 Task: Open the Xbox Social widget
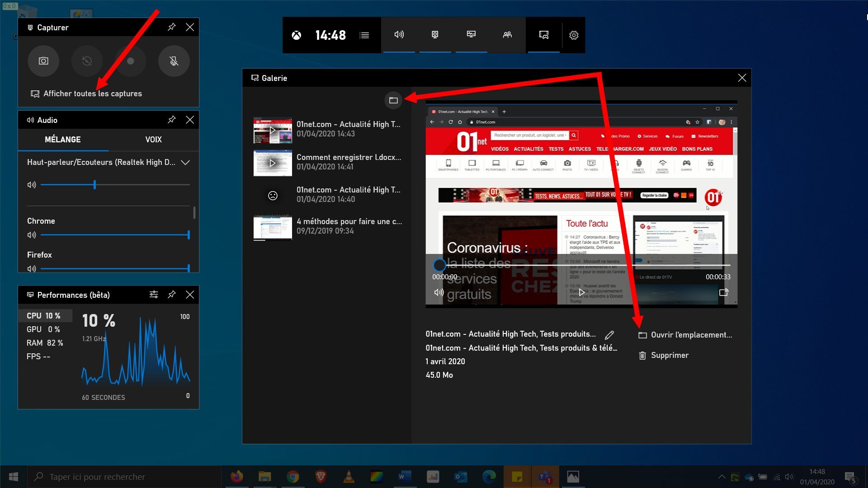tap(507, 35)
